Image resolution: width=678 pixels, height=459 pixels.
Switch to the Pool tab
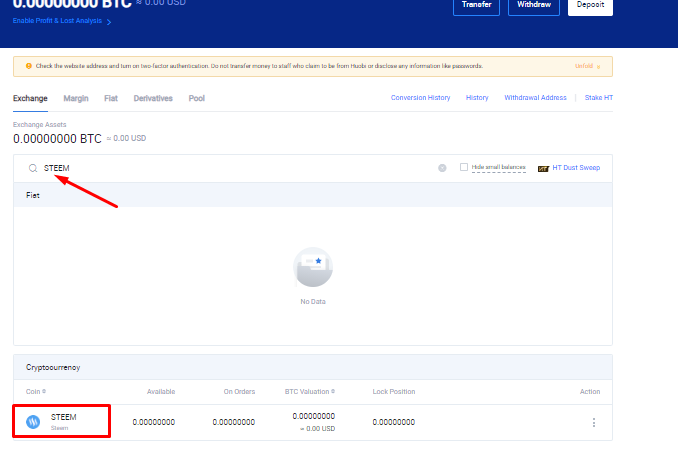(x=197, y=99)
